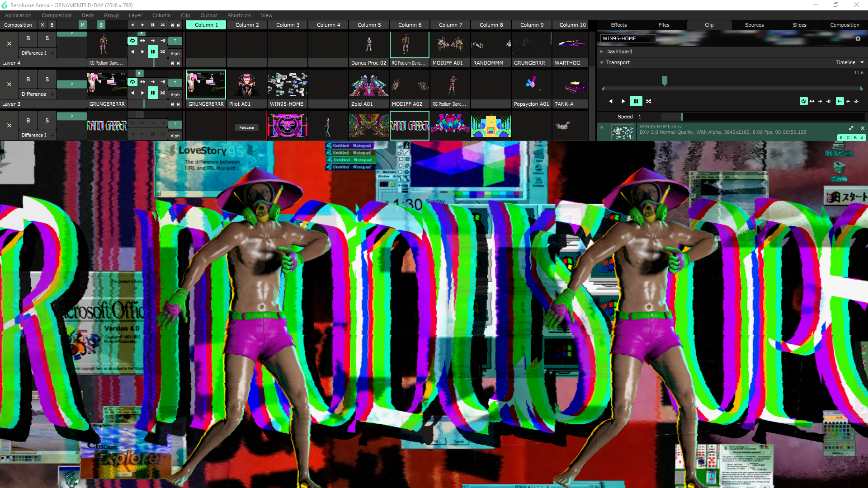Image resolution: width=868 pixels, height=488 pixels.
Task: Click the WIN95-HOME.mov resize arrows icon
Action: click(x=851, y=128)
